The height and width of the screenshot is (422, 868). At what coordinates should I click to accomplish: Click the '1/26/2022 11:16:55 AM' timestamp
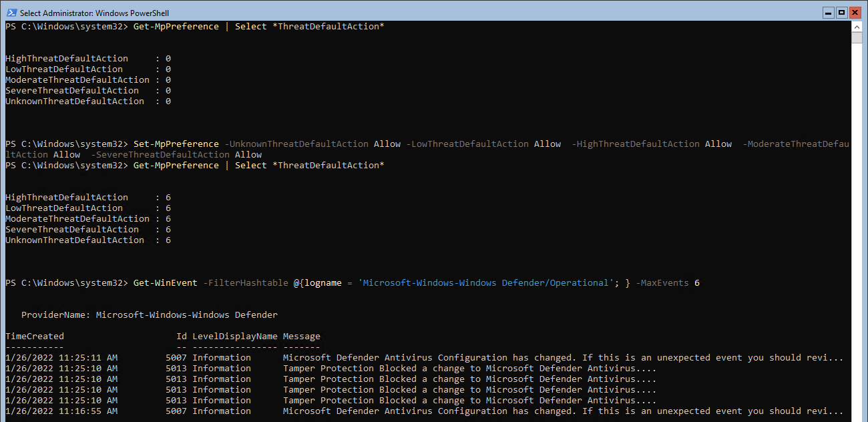61,411
